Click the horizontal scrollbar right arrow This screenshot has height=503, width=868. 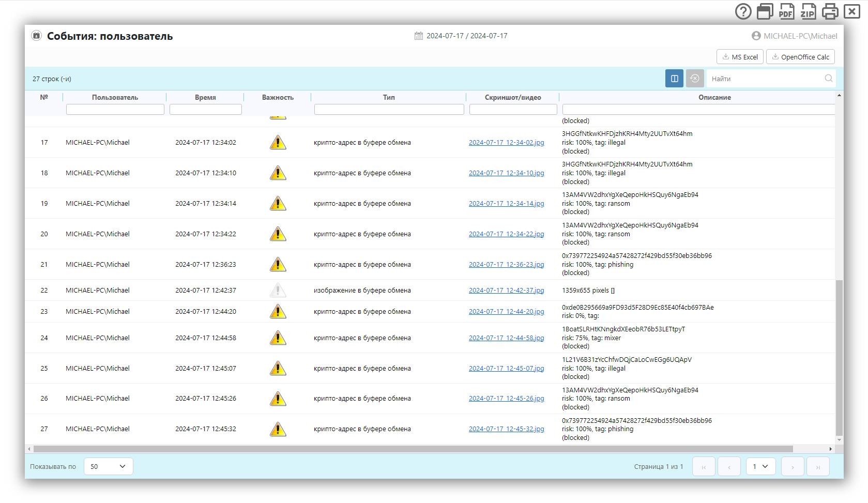(x=831, y=449)
